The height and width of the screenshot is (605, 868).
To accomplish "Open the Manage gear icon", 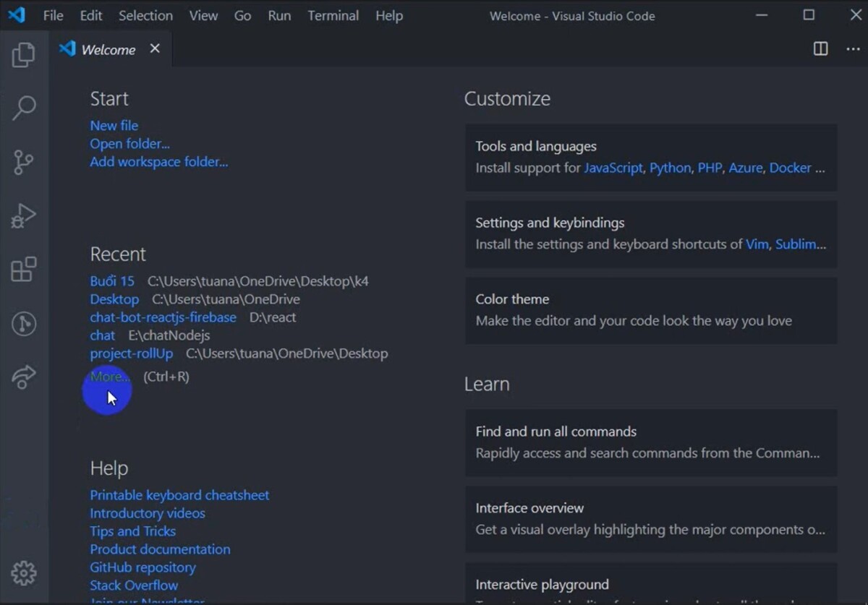I will click(x=24, y=572).
